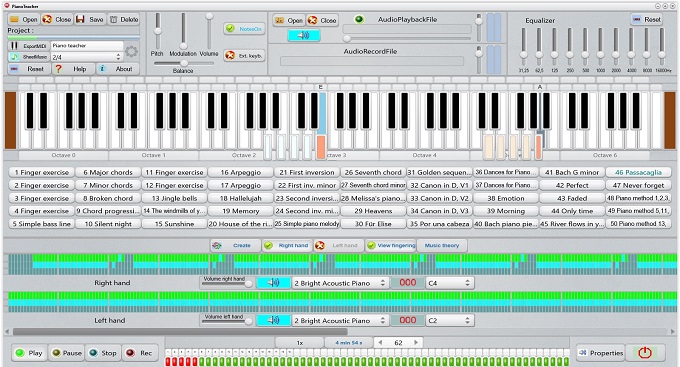680x367 pixels.
Task: Increase tempo with the right arrow beside 62
Action: pyautogui.click(x=416, y=342)
